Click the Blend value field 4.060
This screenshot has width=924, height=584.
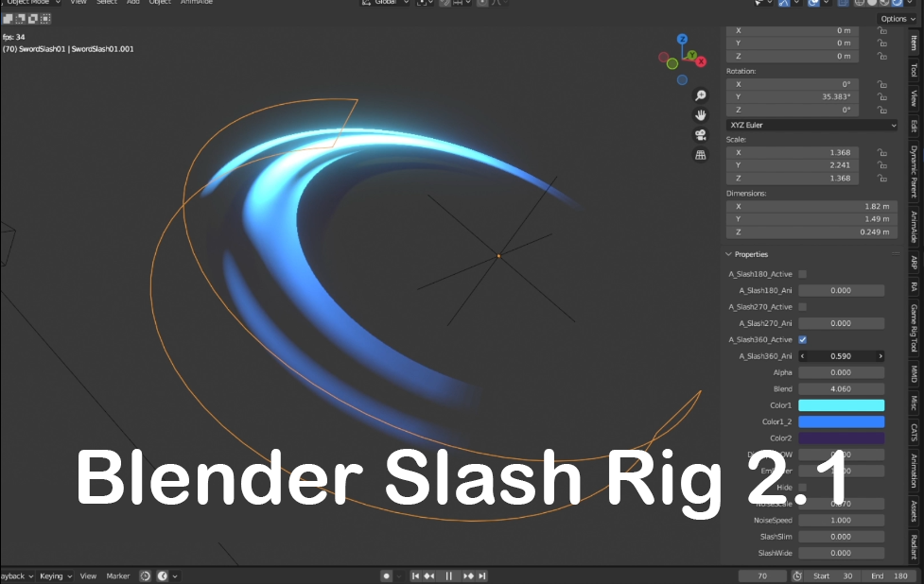842,388
